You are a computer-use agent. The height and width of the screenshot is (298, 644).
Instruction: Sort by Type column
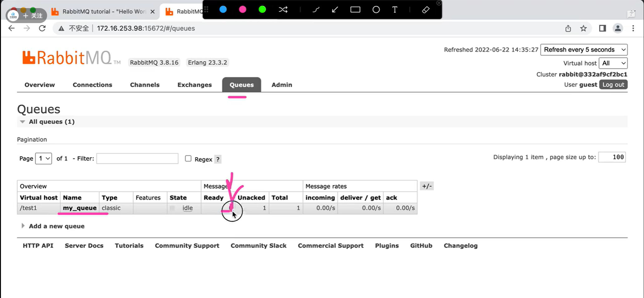pos(109,198)
